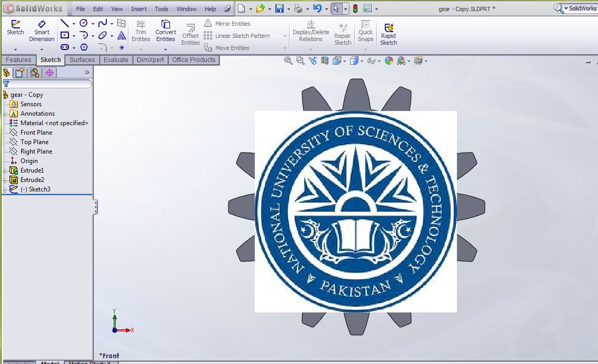Click the NUST logo sketch picture
598x364 pixels.
coord(355,211)
